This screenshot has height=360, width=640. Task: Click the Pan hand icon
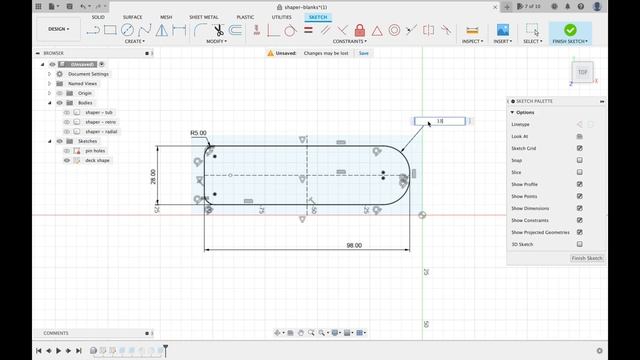click(x=301, y=333)
